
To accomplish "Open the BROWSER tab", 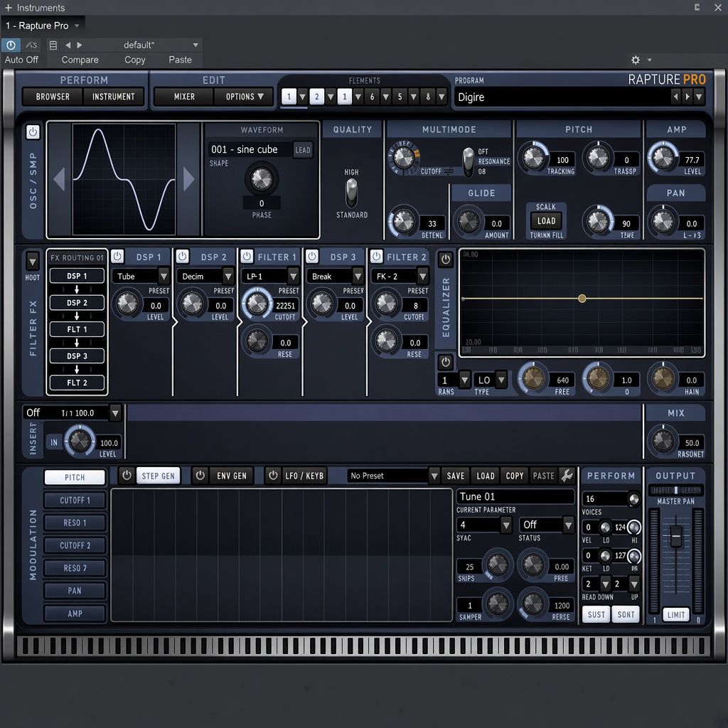I will (x=53, y=97).
